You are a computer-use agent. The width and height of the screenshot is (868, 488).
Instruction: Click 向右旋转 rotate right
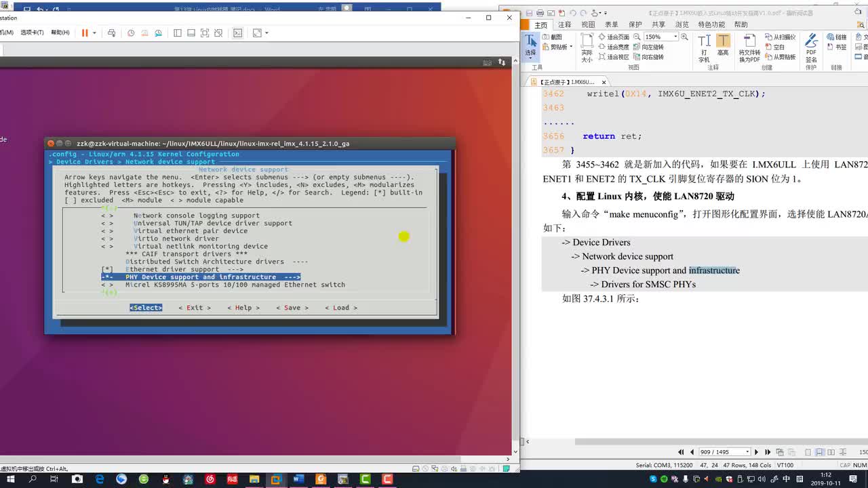click(x=649, y=58)
